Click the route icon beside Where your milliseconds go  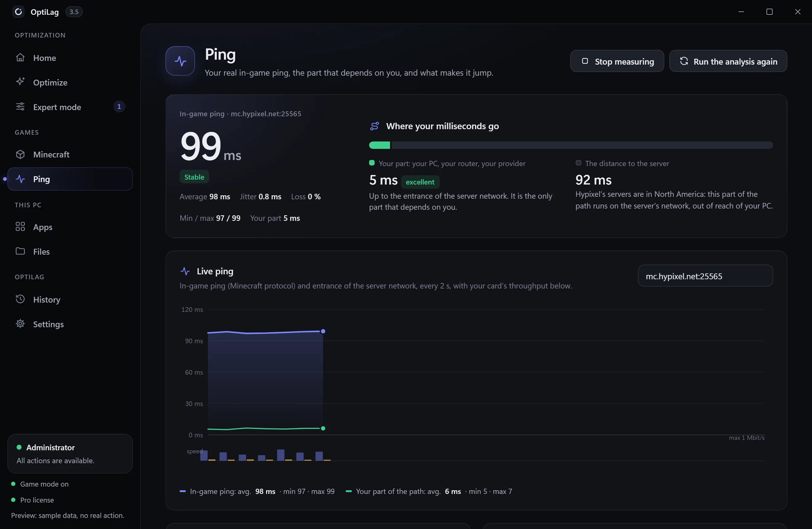coord(374,126)
